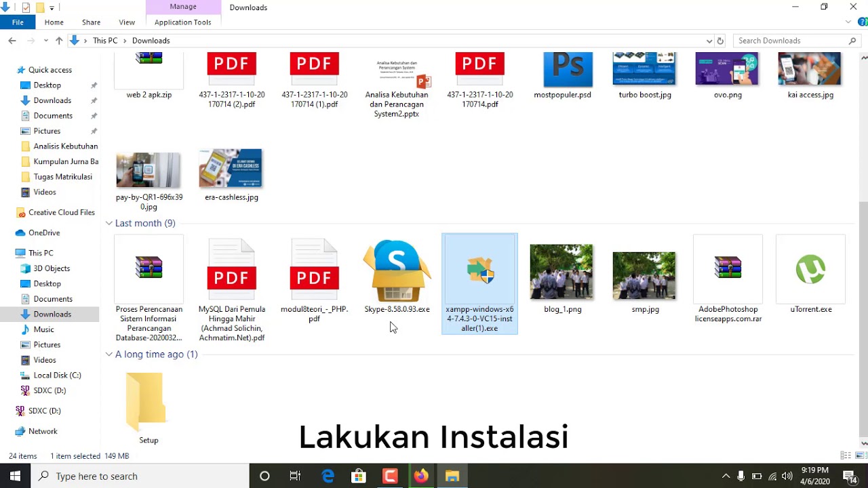Show hidden system tray icons
Viewport: 868px width, 488px height.
click(726, 476)
